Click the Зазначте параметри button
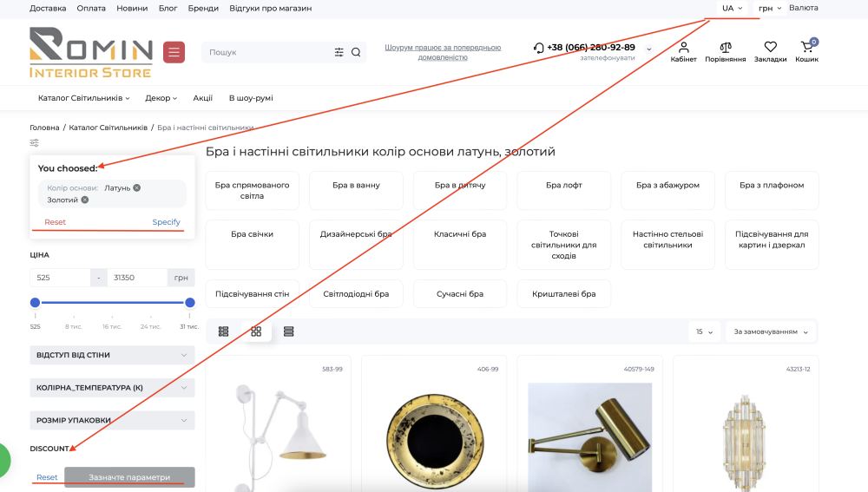 click(129, 477)
